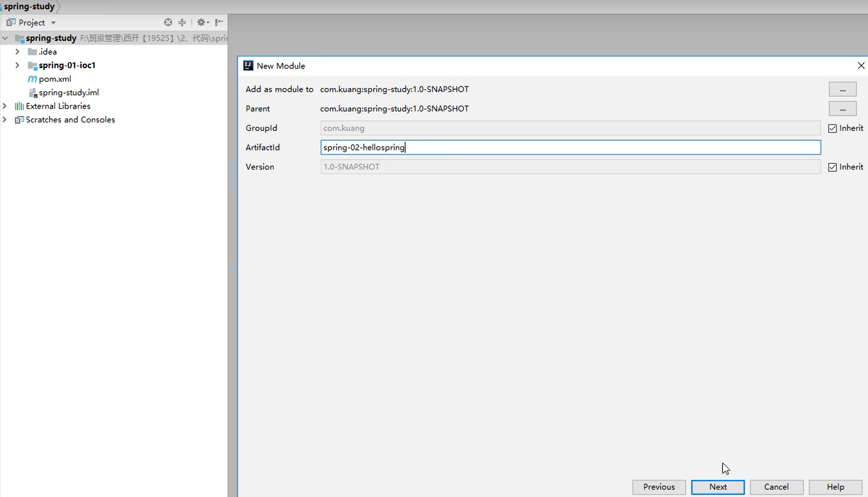Click the Previous button
Viewport: 868px width, 497px height.
(x=659, y=487)
